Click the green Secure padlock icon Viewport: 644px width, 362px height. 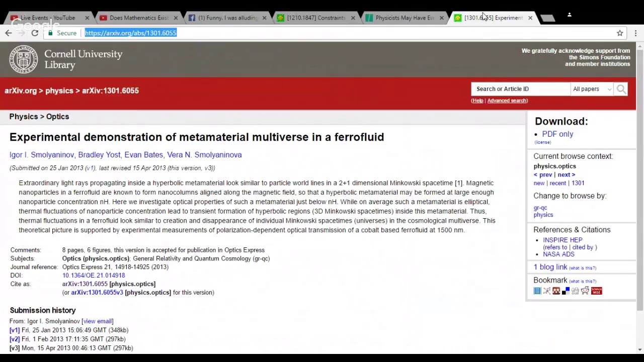pyautogui.click(x=50, y=33)
